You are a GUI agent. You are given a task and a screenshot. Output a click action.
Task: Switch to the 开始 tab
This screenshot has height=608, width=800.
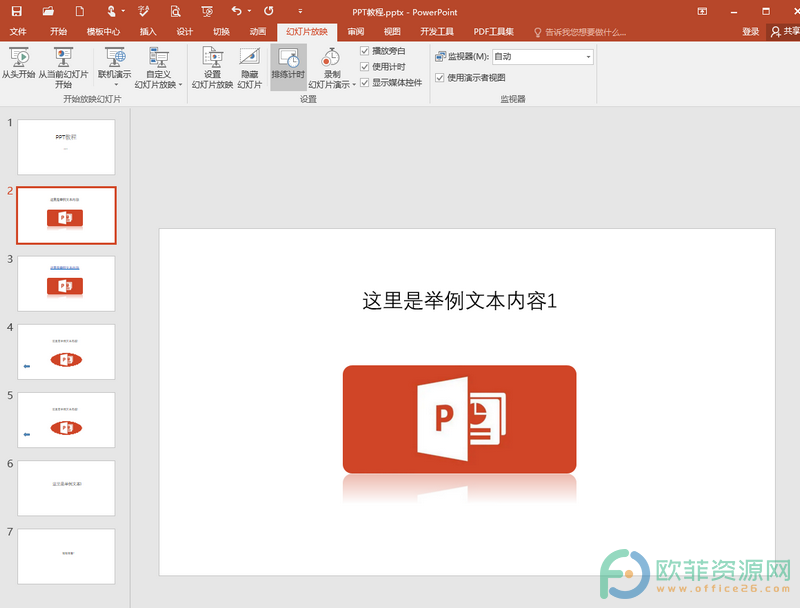coord(58,32)
